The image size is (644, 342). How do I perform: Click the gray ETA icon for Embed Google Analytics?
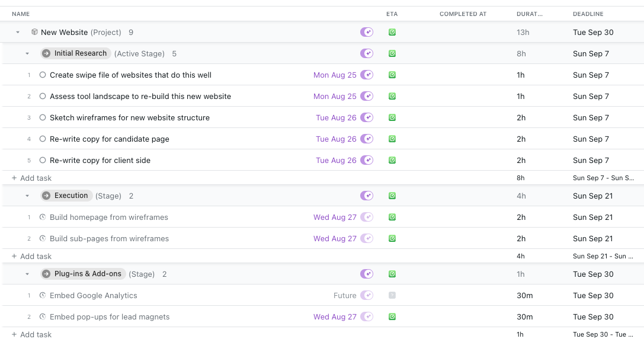392,295
